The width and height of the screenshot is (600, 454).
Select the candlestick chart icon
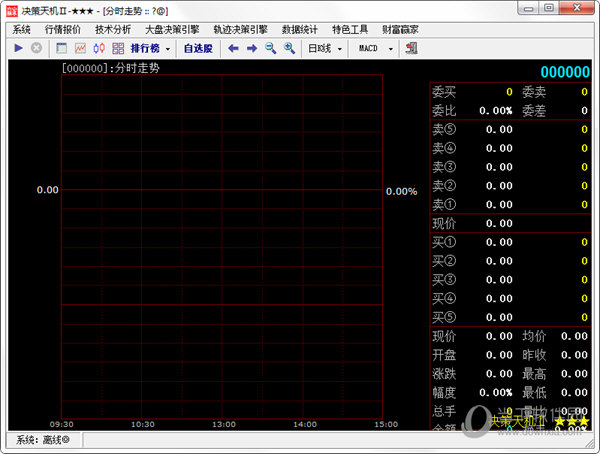[99, 48]
